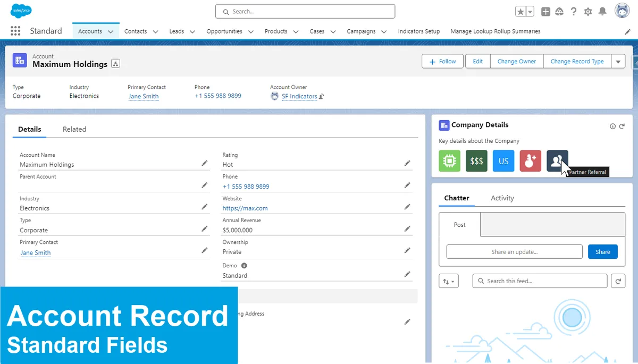Image resolution: width=638 pixels, height=364 pixels.
Task: Click the Favorites star icon
Action: tap(521, 12)
